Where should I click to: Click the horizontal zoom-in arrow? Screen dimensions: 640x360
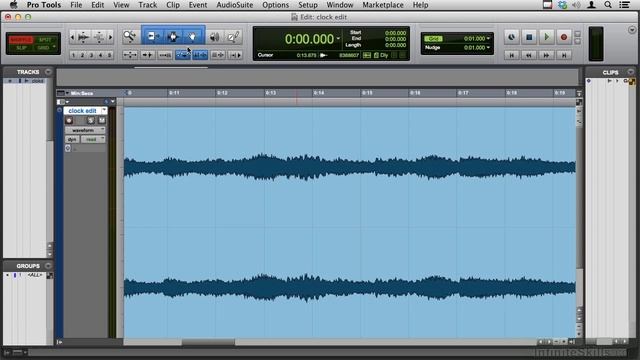110,37
